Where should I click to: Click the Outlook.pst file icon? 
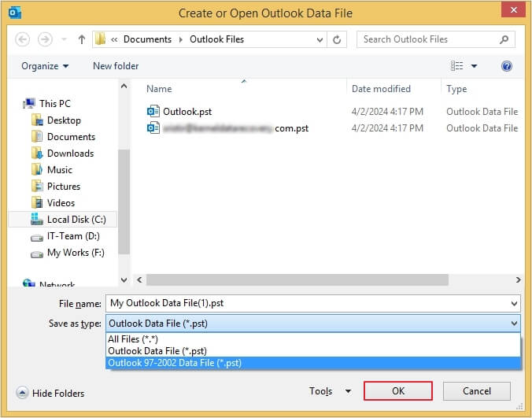point(153,111)
